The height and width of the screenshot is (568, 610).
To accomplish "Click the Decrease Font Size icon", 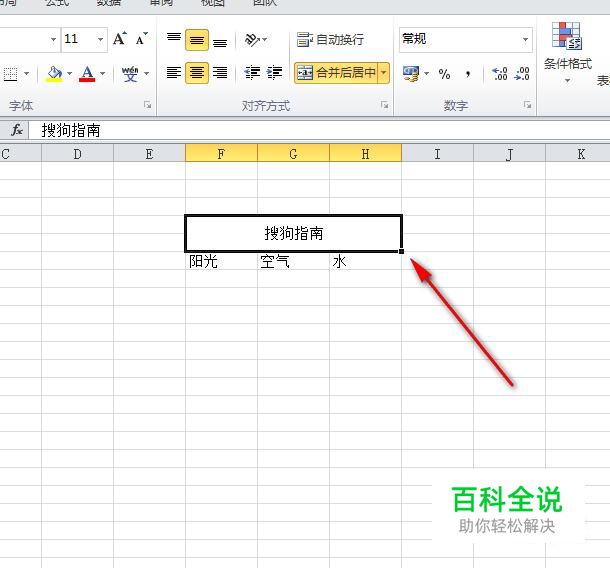I will click(142, 39).
